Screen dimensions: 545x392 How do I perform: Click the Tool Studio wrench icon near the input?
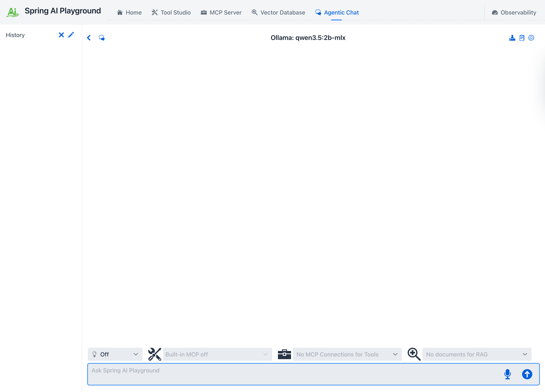click(155, 354)
